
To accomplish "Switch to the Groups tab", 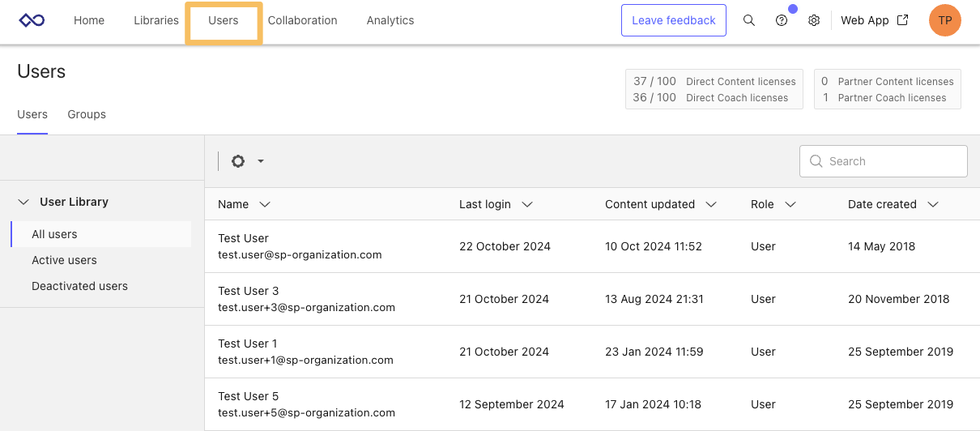I will point(87,114).
